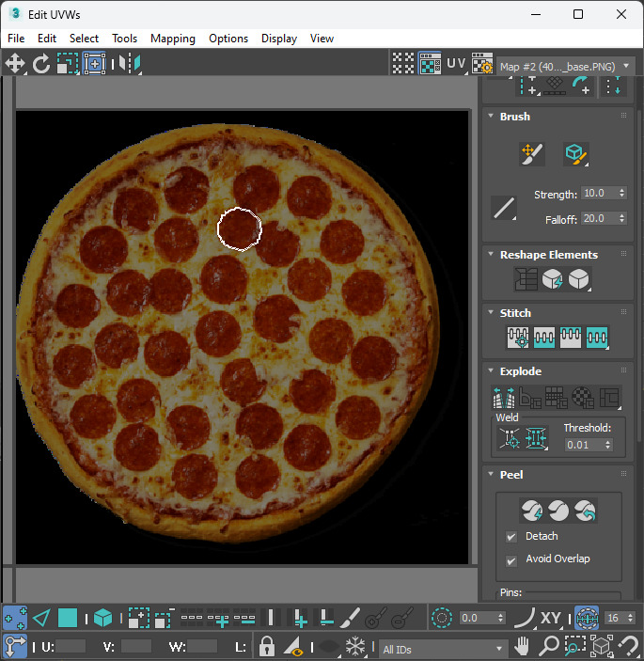Image resolution: width=644 pixels, height=661 pixels.
Task: Click the Mirror tool icon
Action: coord(130,64)
